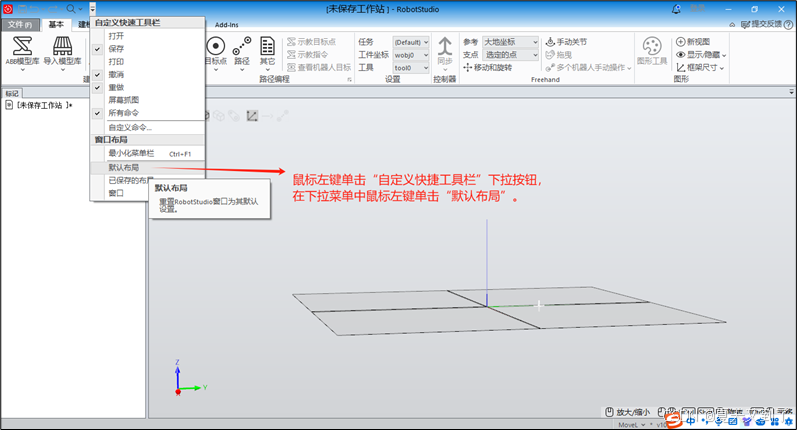This screenshot has height=430, width=797.
Task: Activate 手动关节 jog joint tool
Action: coord(566,42)
